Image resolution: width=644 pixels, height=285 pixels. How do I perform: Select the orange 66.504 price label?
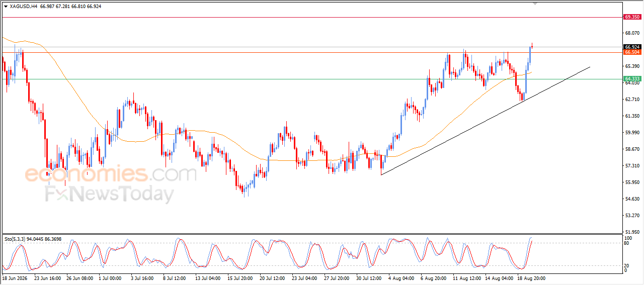tap(632, 52)
